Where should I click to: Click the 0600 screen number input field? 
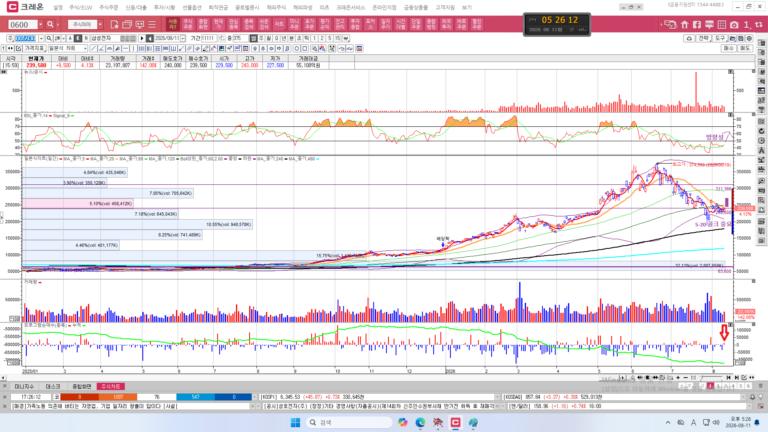(x=23, y=24)
